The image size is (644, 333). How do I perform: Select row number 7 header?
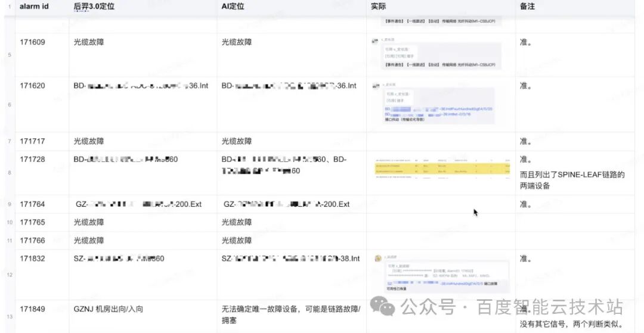pyautogui.click(x=10, y=142)
